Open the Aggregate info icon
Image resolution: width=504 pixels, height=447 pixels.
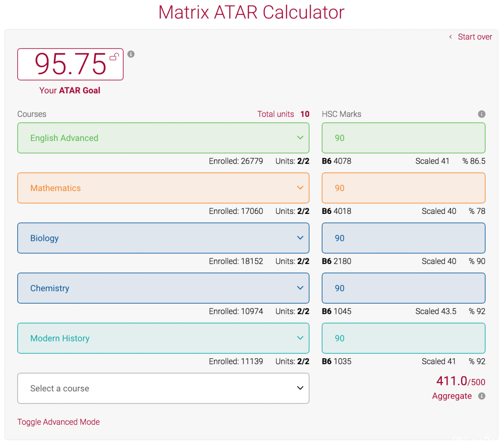(x=482, y=396)
